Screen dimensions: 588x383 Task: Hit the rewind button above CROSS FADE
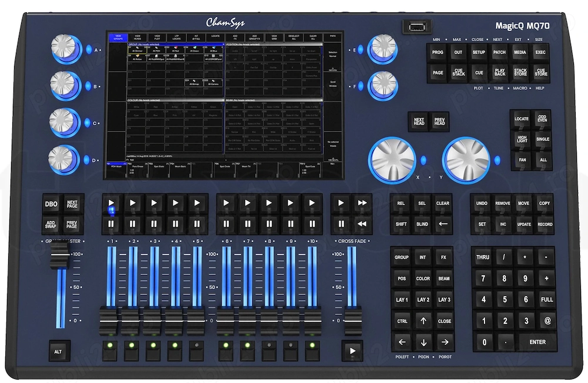tap(362, 224)
